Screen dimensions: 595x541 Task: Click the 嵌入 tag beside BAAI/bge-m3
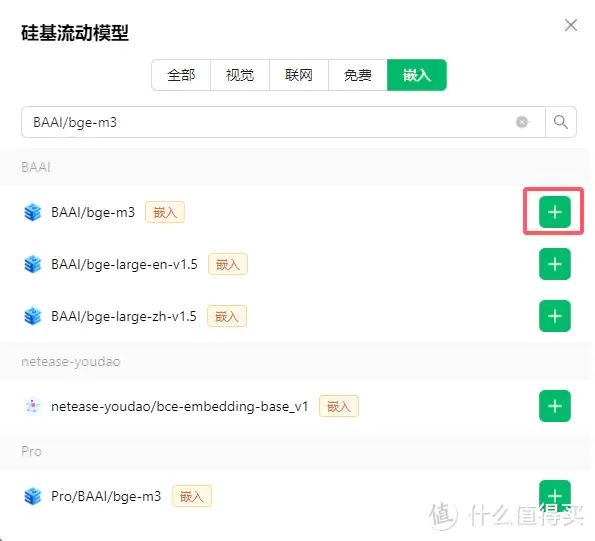(x=165, y=212)
